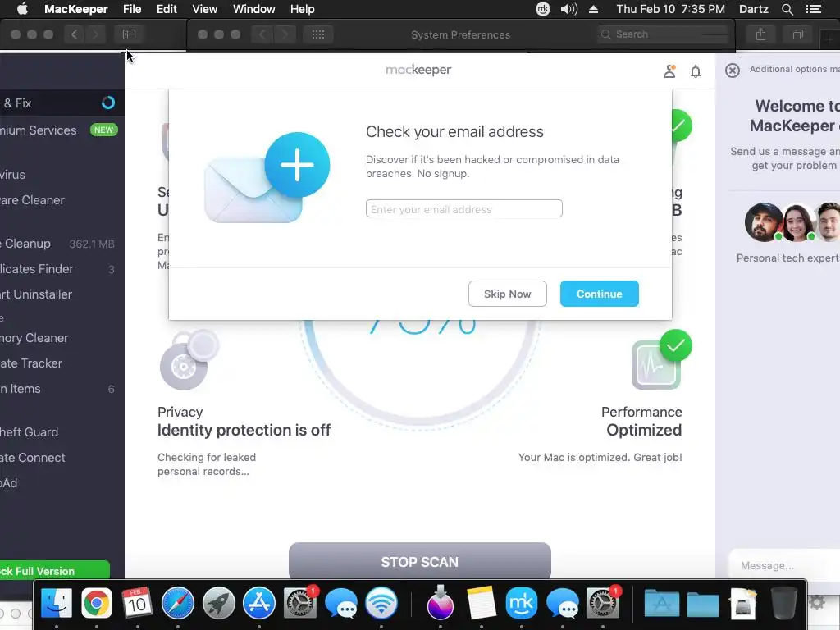The width and height of the screenshot is (840, 630).
Task: Click the Unlock Full Version button
Action: tap(53, 571)
